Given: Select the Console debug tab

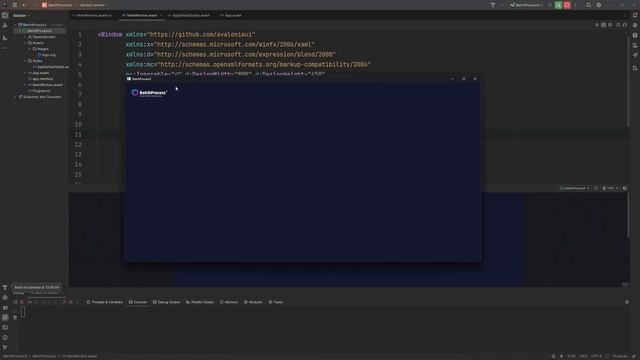Looking at the screenshot, I should [138, 302].
